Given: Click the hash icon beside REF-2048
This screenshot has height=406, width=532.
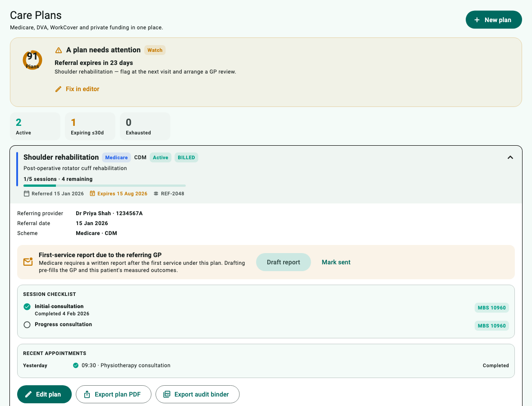Looking at the screenshot, I should pos(156,194).
